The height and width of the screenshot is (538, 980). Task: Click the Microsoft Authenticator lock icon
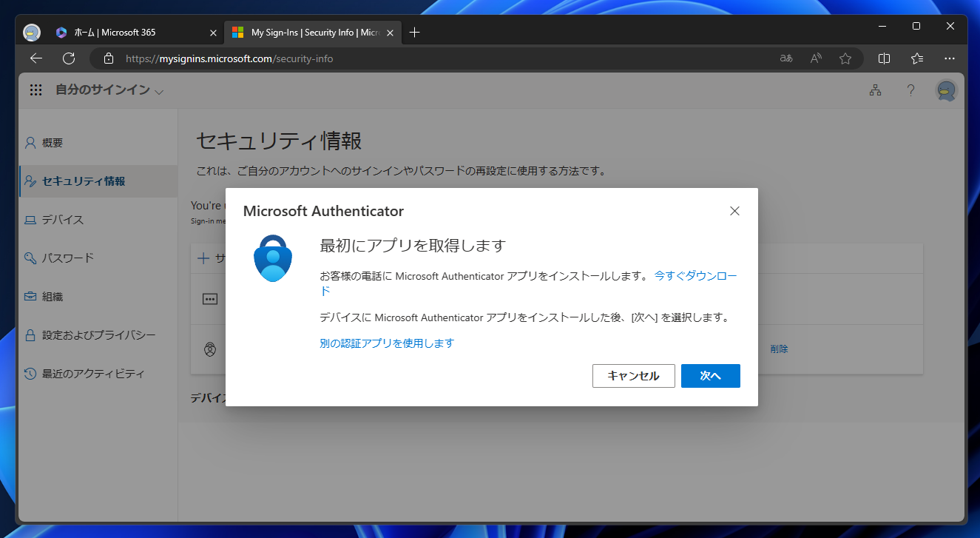click(x=273, y=258)
